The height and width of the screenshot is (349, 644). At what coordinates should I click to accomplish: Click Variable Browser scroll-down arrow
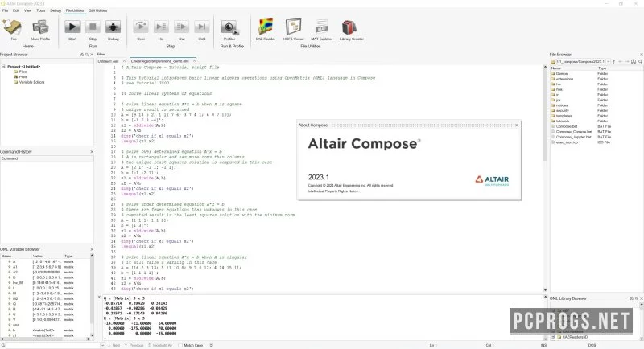pyautogui.click(x=92, y=335)
